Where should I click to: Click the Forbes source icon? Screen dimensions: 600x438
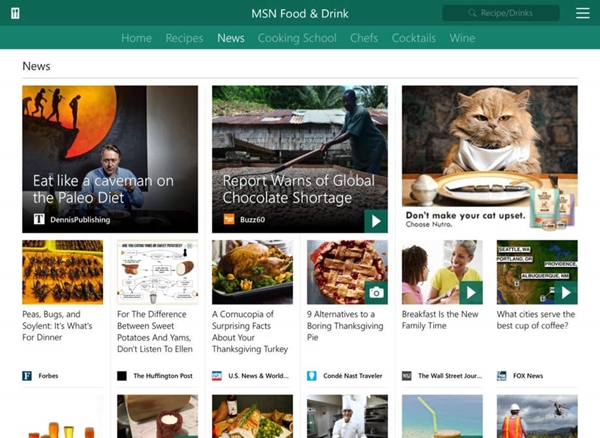click(x=27, y=376)
